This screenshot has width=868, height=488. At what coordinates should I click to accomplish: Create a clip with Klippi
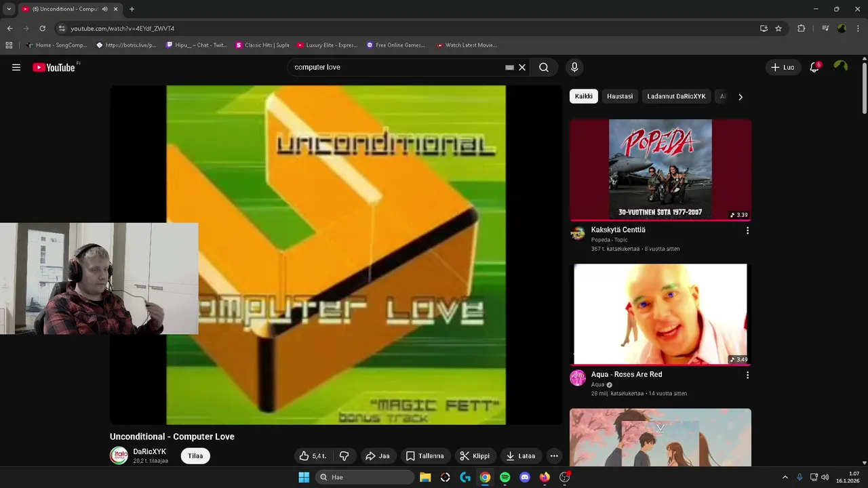475,456
